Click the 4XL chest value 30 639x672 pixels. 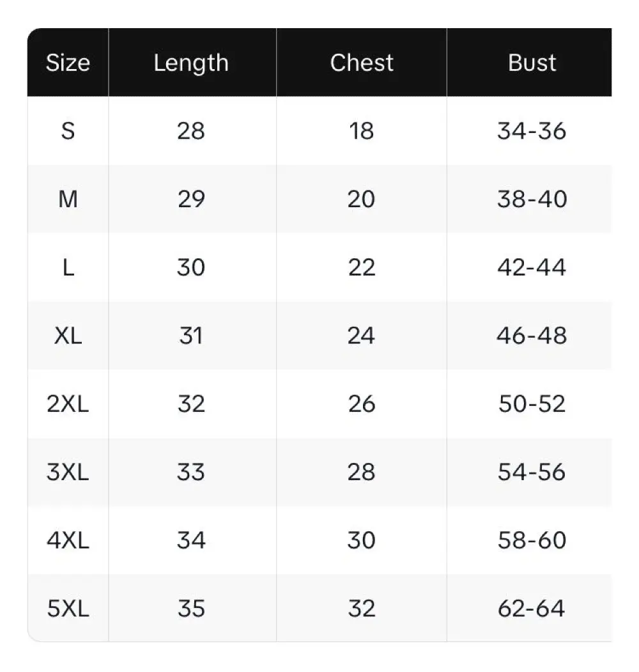pos(361,540)
